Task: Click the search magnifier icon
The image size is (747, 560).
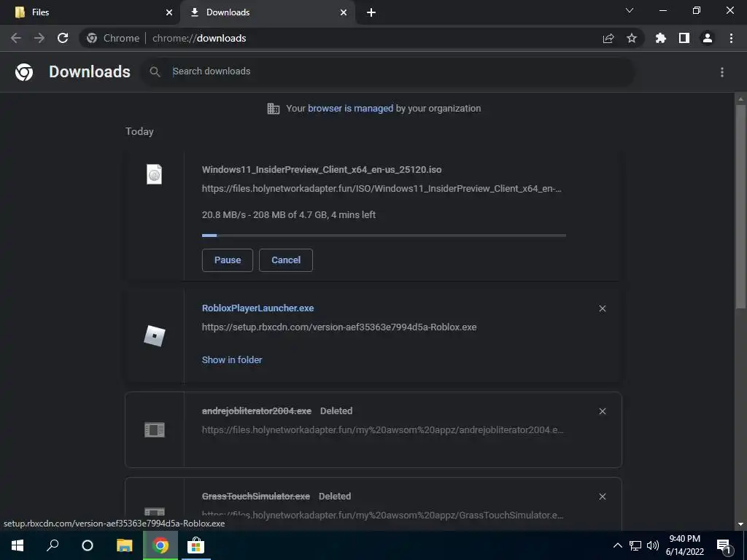Action: tap(155, 71)
